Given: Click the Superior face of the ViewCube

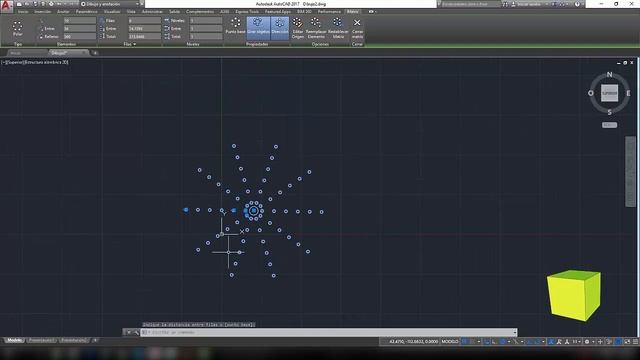Looking at the screenshot, I should pos(609,93).
